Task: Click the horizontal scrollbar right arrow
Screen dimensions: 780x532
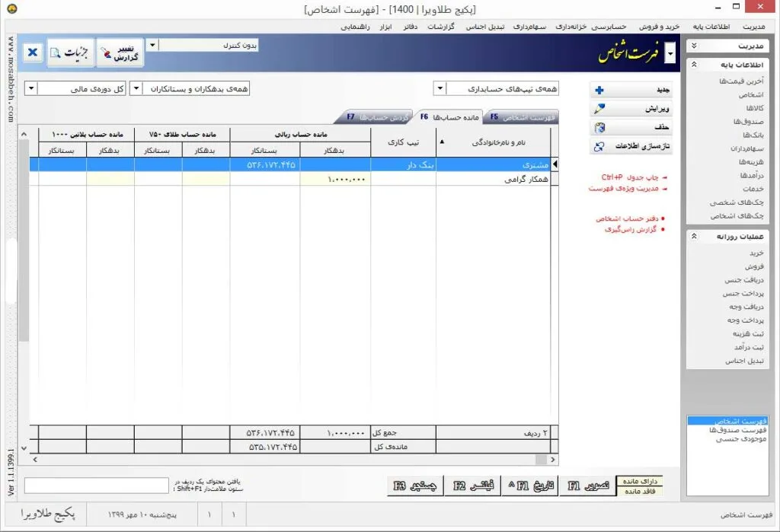Action: pyautogui.click(x=553, y=460)
